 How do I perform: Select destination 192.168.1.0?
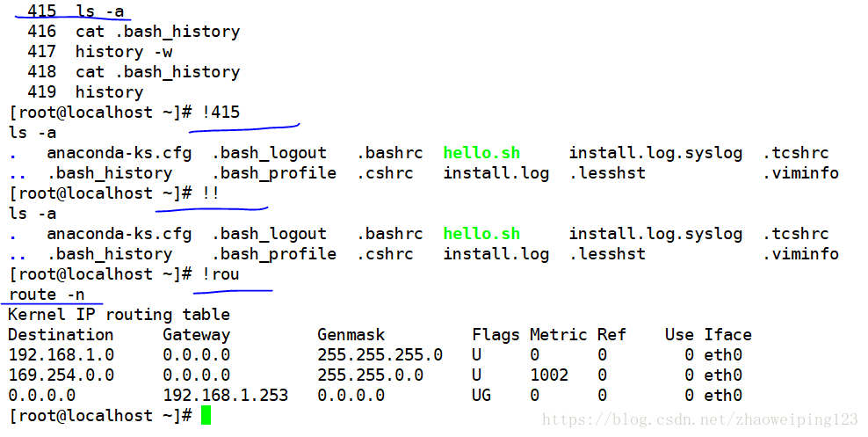click(x=61, y=355)
